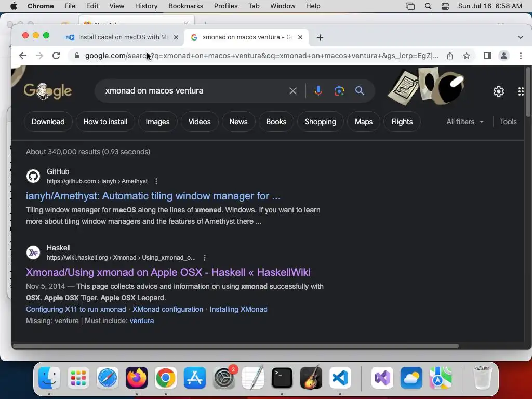Click the share page icon in address bar

click(450, 56)
